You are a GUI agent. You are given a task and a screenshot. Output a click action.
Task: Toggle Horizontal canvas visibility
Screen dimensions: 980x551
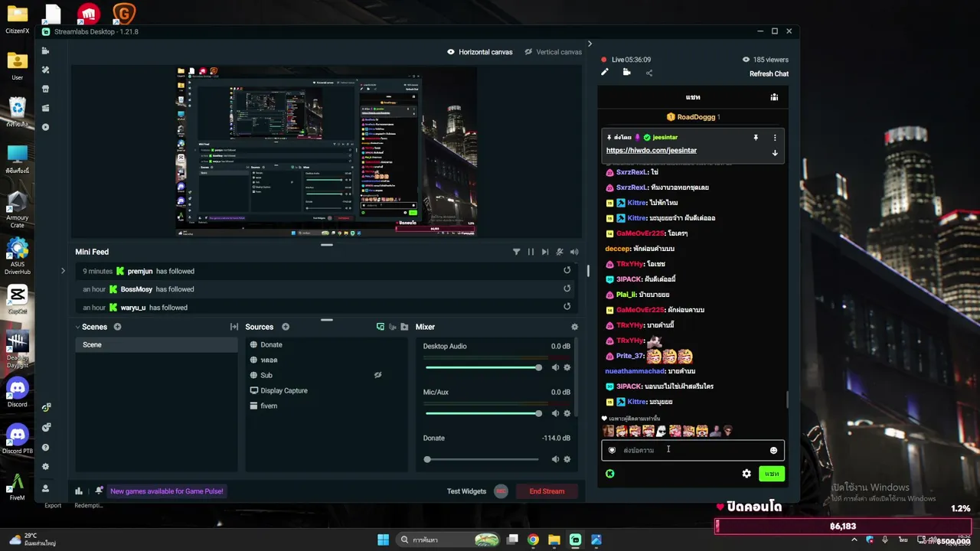[x=451, y=52]
